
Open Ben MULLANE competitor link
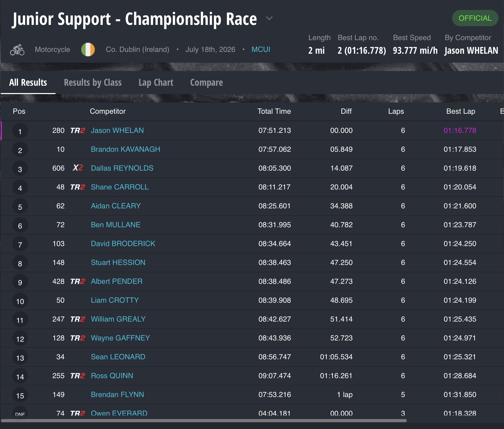pyautogui.click(x=116, y=225)
